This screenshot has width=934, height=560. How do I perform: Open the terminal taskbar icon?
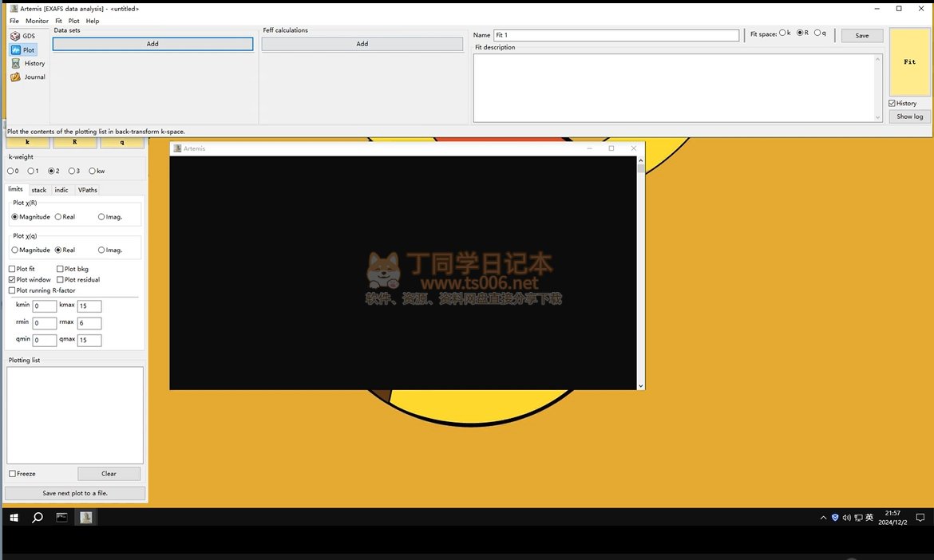point(61,518)
